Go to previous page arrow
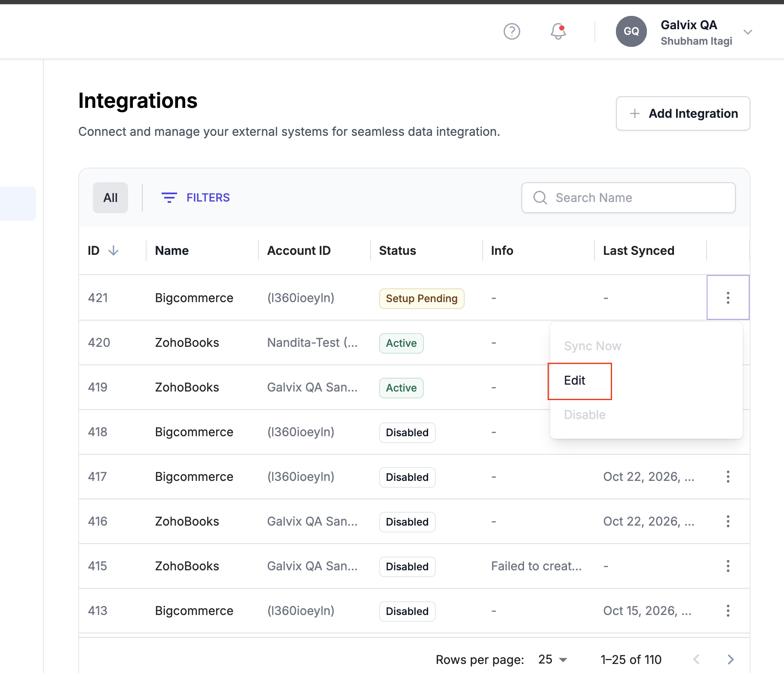This screenshot has width=784, height=673. pos(696,659)
